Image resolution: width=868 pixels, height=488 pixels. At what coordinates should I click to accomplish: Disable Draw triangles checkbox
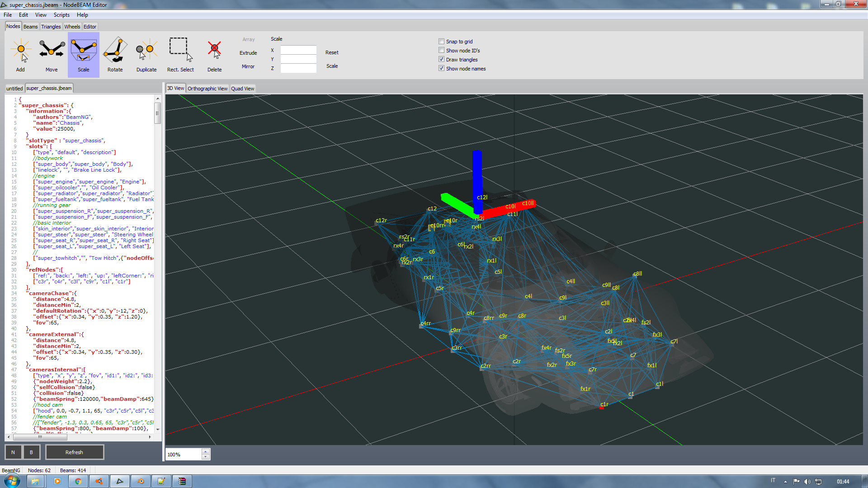441,60
